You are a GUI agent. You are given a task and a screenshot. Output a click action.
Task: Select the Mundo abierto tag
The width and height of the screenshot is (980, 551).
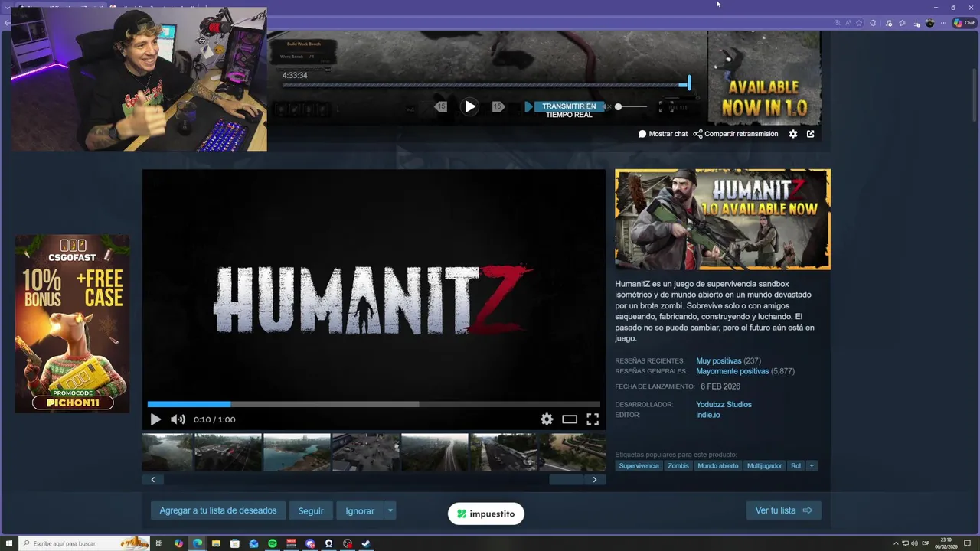[x=718, y=465]
